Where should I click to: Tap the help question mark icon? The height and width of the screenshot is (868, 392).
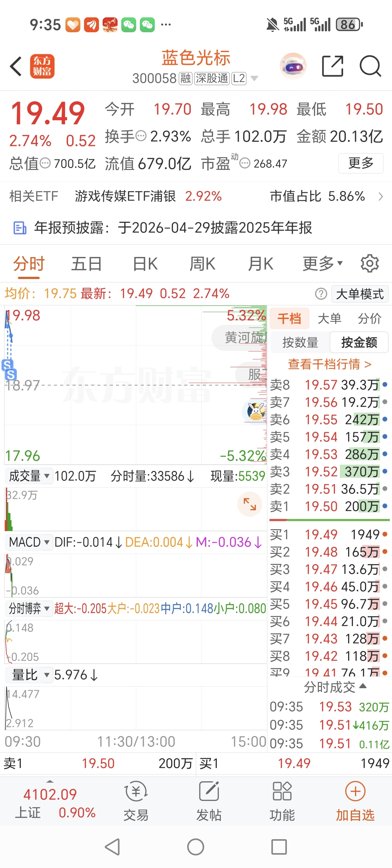[321, 294]
